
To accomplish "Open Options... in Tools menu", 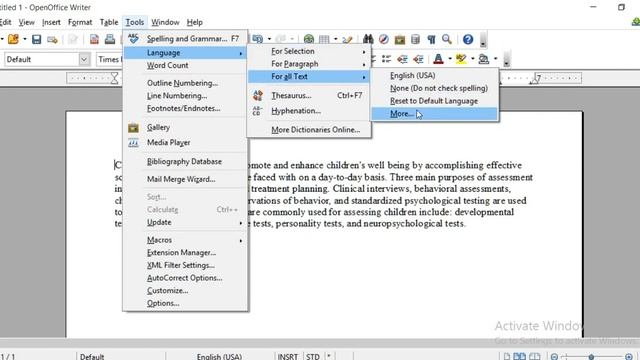I will tap(185, 303).
